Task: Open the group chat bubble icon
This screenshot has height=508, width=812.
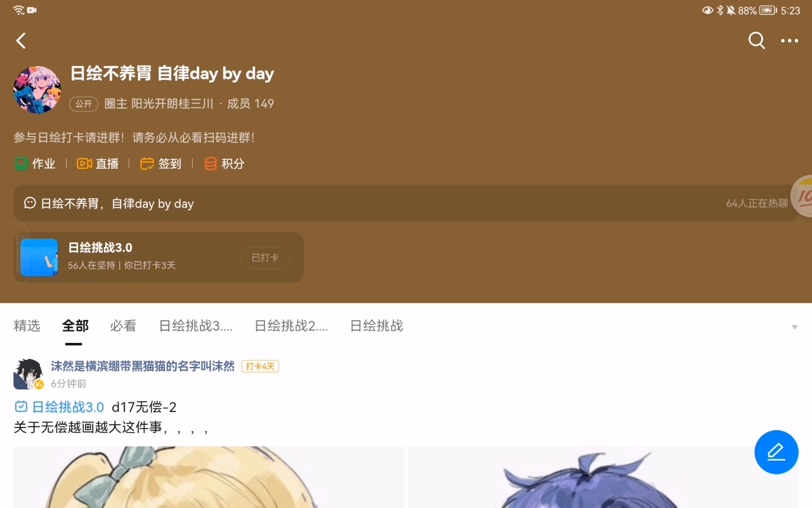Action: (x=30, y=203)
